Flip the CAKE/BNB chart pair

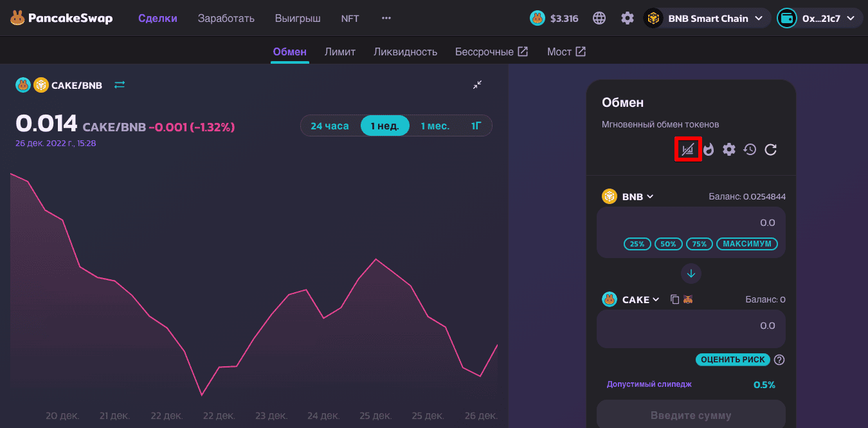(120, 85)
